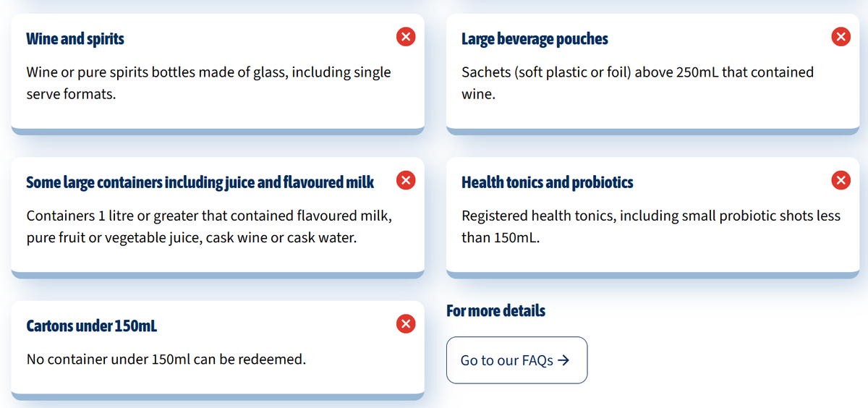Click the red X icon on Large beverage pouches

click(841, 36)
